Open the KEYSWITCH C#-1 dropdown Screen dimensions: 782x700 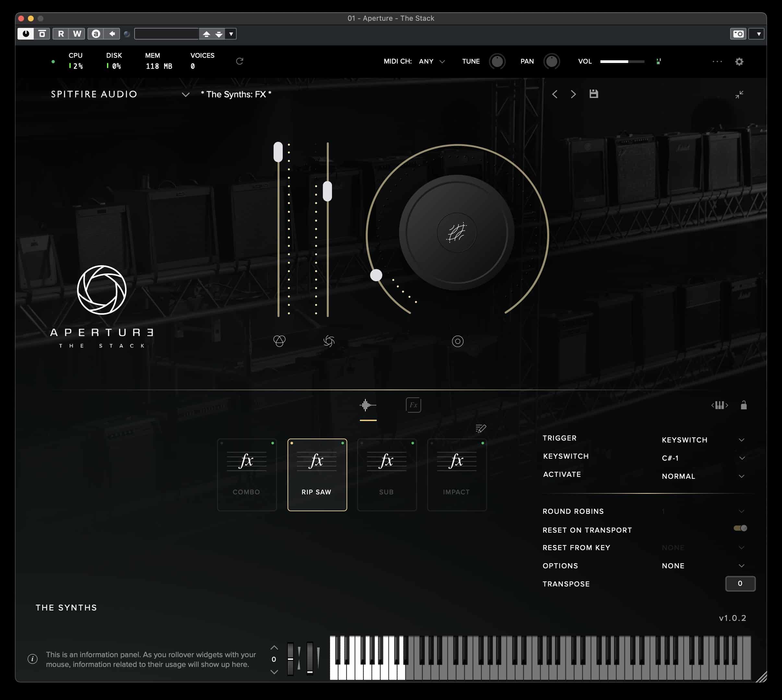[x=703, y=458]
